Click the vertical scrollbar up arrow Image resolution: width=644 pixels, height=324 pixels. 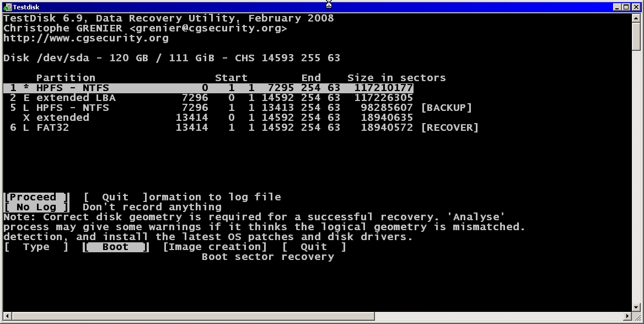tap(636, 19)
